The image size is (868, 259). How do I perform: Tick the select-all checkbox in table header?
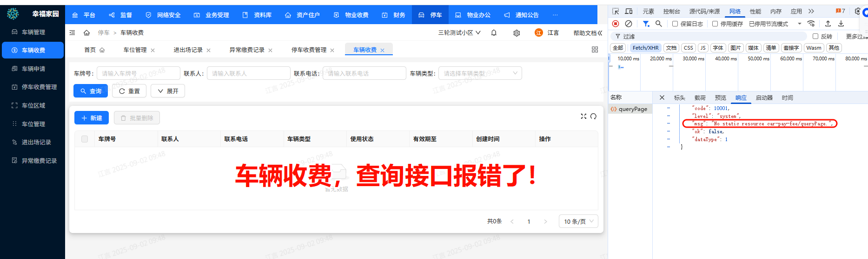click(85, 139)
